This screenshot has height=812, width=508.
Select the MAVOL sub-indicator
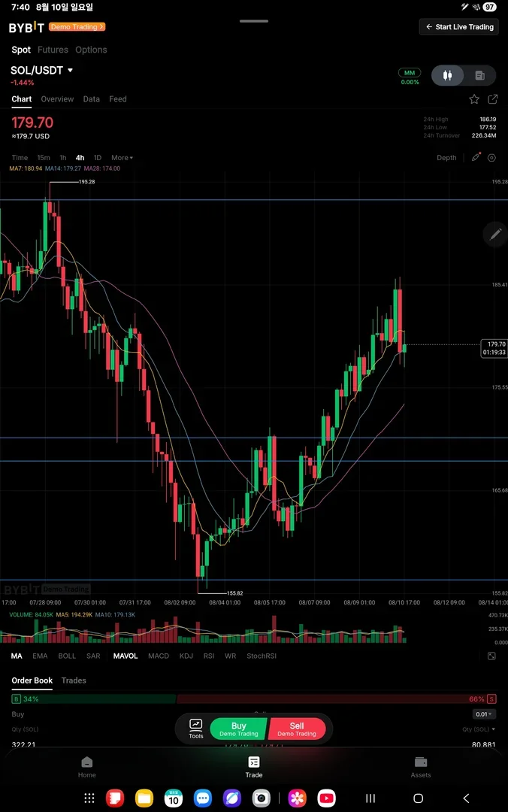click(125, 656)
